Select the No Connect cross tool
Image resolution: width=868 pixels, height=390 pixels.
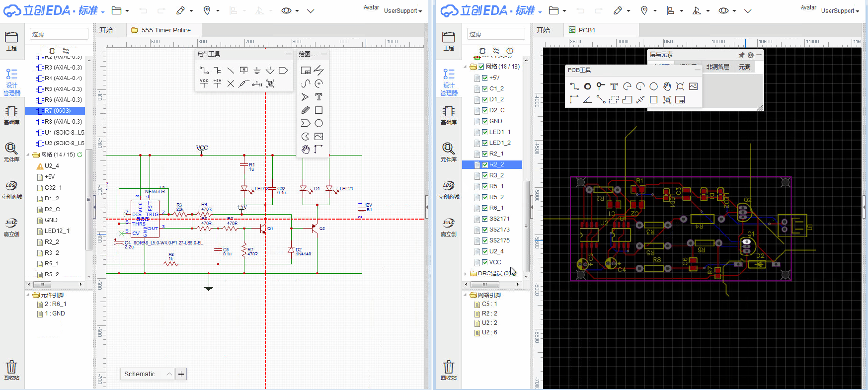tap(231, 83)
